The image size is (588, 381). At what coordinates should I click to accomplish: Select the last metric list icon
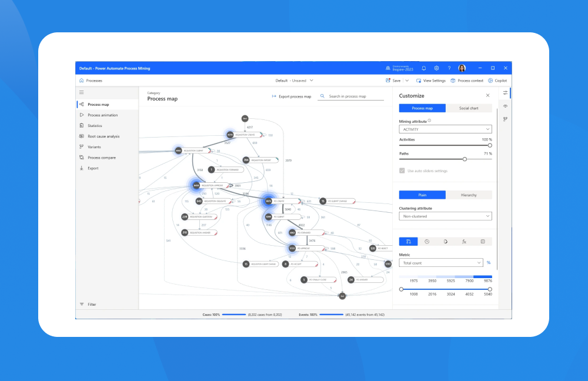(483, 242)
